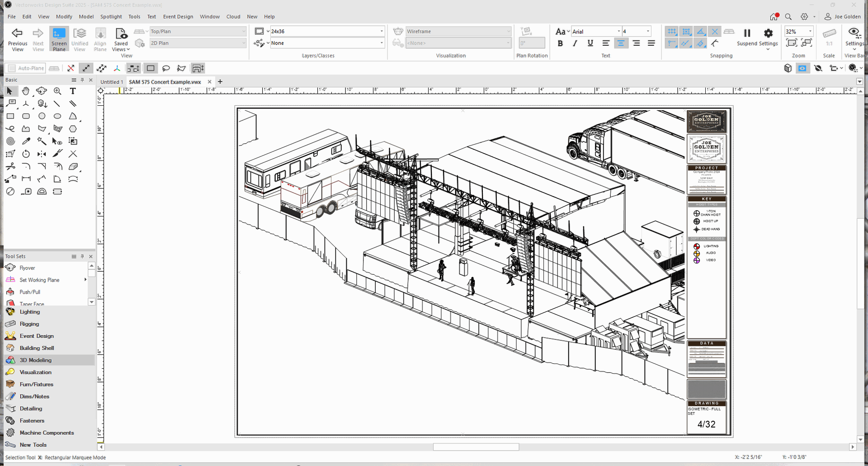
Task: Click the horizontal scrollbar thumb
Action: pos(476,447)
